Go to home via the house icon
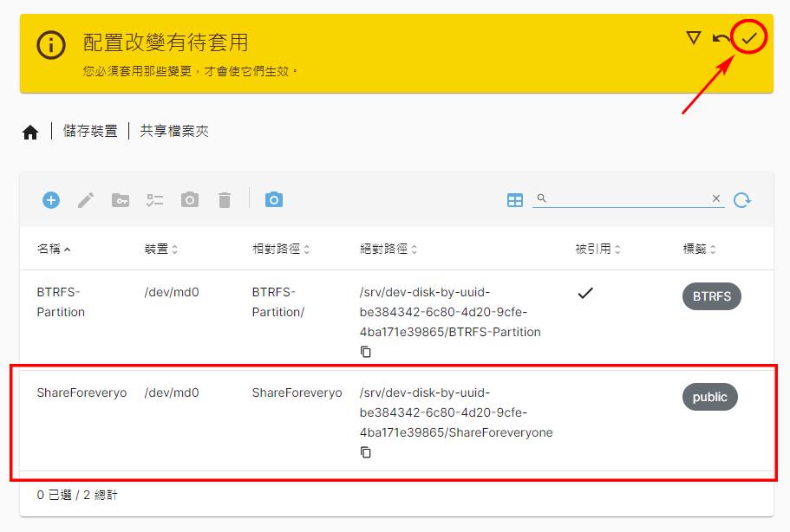This screenshot has height=532, width=790. pos(30,132)
